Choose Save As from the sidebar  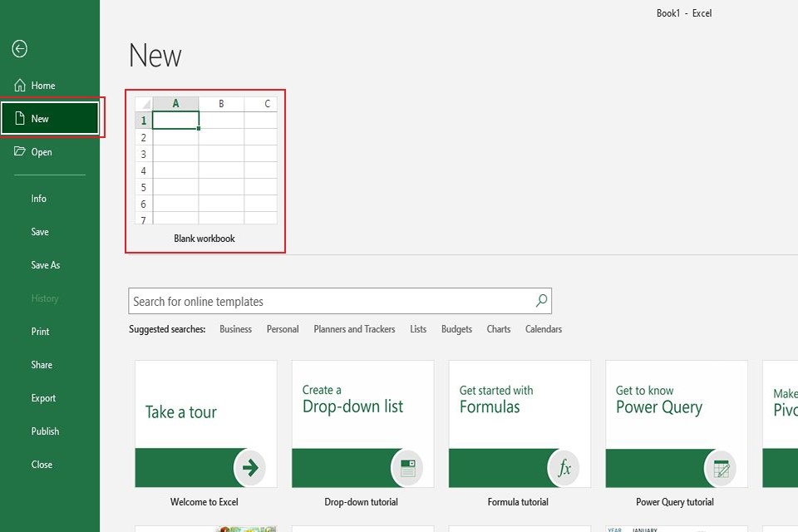[50, 264]
